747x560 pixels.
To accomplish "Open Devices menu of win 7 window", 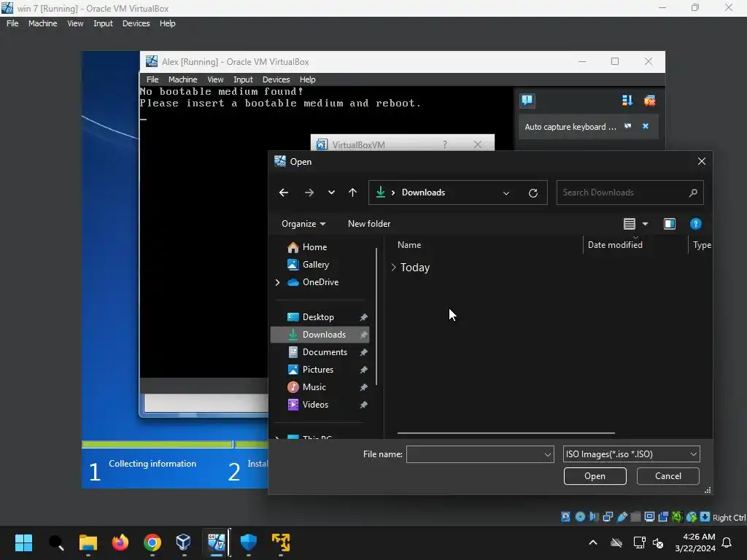I will tap(136, 23).
